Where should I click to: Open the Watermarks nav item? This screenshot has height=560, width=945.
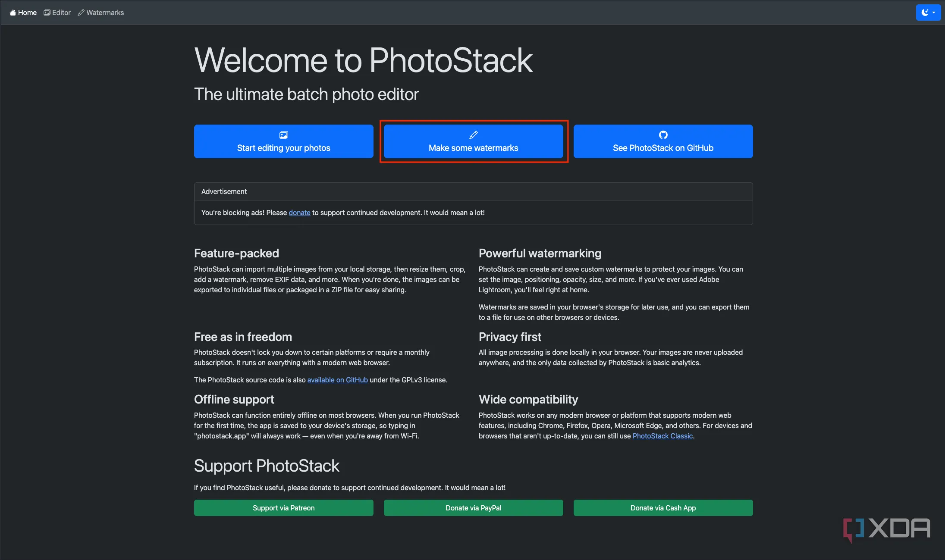pyautogui.click(x=101, y=13)
